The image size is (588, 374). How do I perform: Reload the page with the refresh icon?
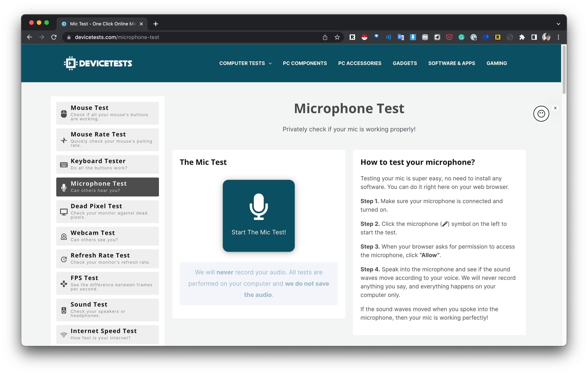[54, 37]
